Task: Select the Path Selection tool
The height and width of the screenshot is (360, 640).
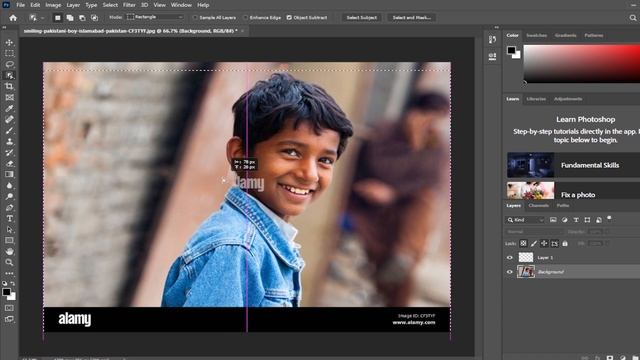Action: [9, 230]
